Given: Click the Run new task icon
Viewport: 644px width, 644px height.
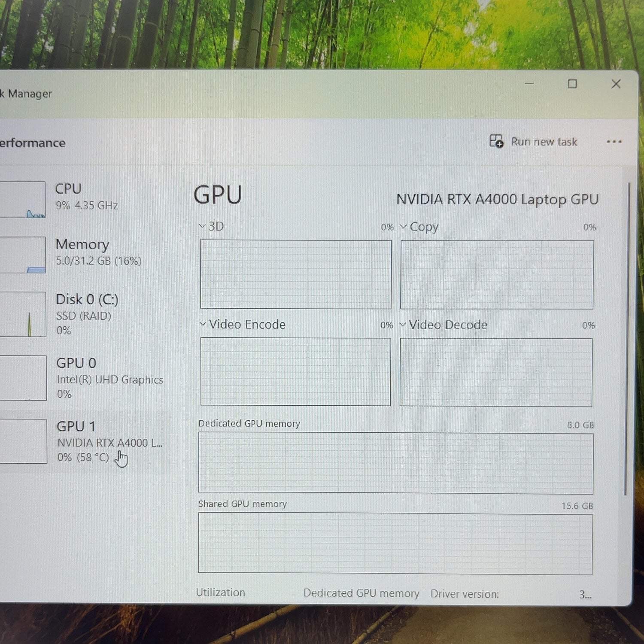Looking at the screenshot, I should (x=496, y=141).
